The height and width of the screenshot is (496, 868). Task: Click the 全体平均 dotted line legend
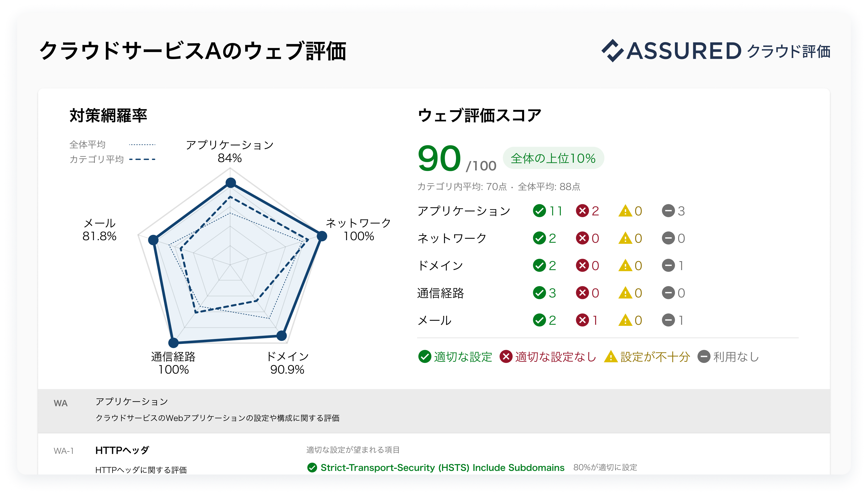pos(142,145)
